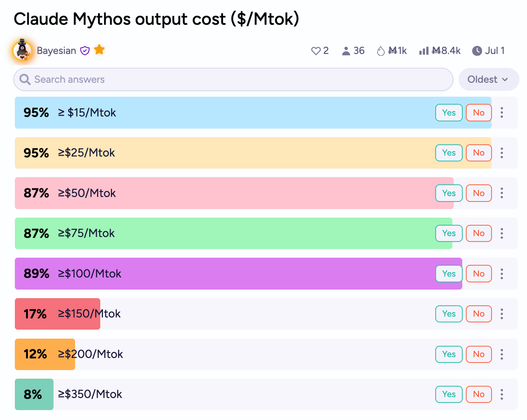Click the 12% probability on ≥$200/Mtok
The width and height of the screenshot is (527, 420).
[35, 354]
